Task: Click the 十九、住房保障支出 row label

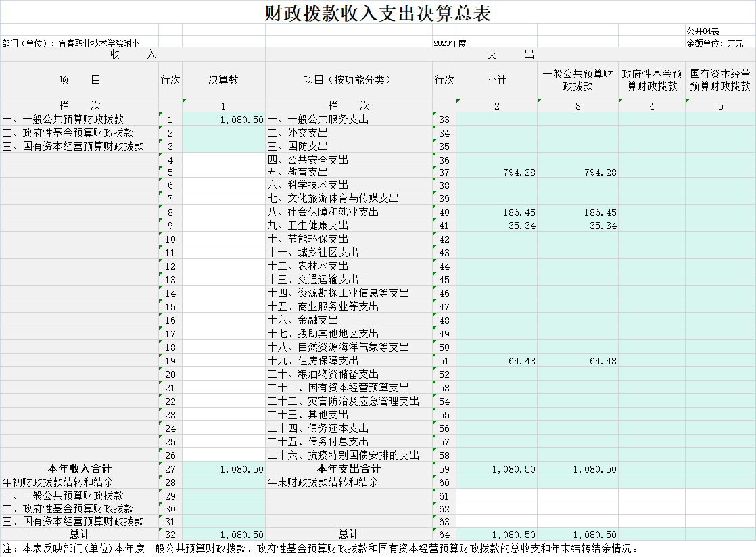Action: coord(313,361)
